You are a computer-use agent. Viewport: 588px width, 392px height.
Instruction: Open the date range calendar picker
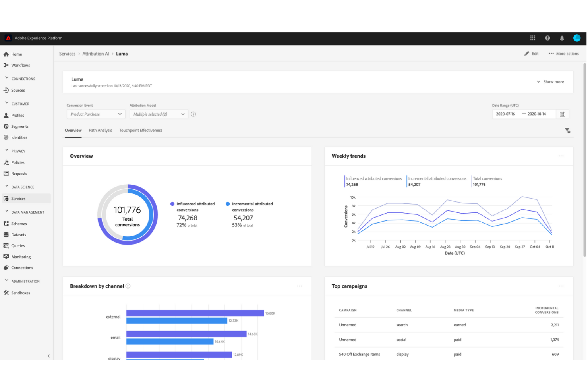click(x=563, y=114)
